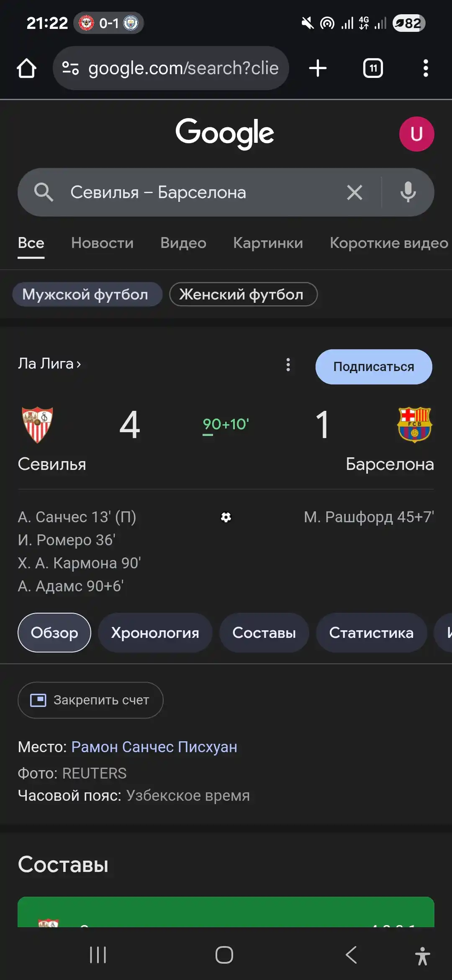Open the tab switcher showing 11 tabs
This screenshot has height=980, width=452.
coord(373,68)
